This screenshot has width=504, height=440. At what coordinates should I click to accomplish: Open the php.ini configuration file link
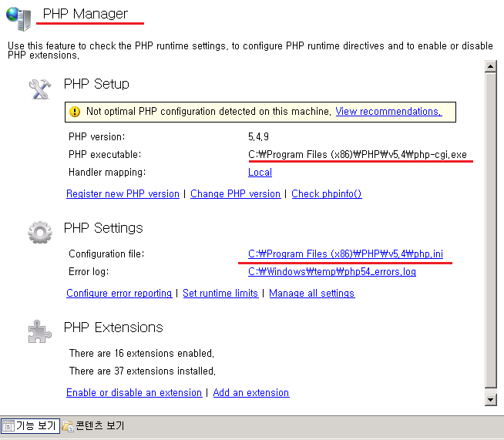pos(345,254)
